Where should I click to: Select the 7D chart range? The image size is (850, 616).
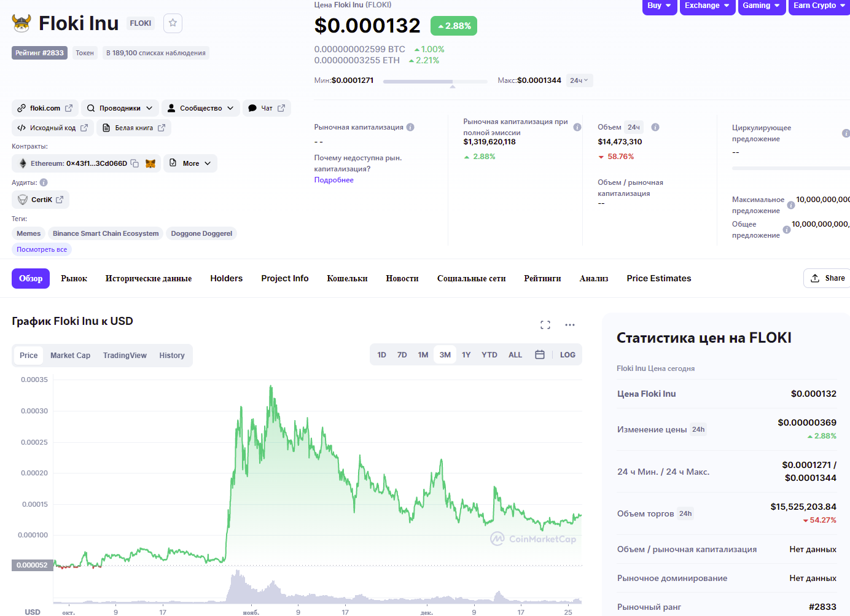[402, 355]
